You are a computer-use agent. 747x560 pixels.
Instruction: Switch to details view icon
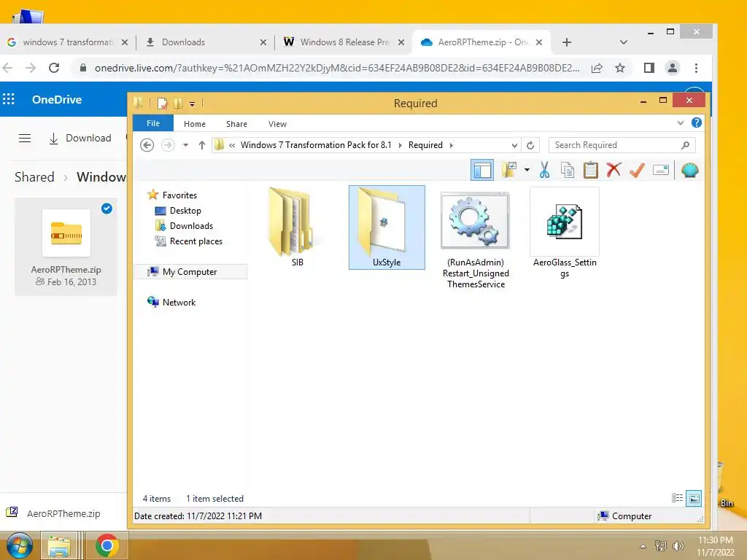pos(677,498)
